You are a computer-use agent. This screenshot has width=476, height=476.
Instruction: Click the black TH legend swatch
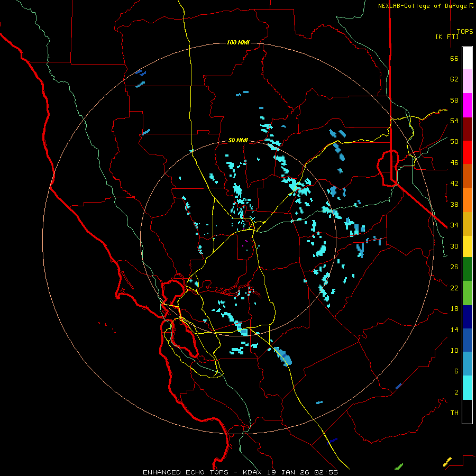pyautogui.click(x=467, y=411)
